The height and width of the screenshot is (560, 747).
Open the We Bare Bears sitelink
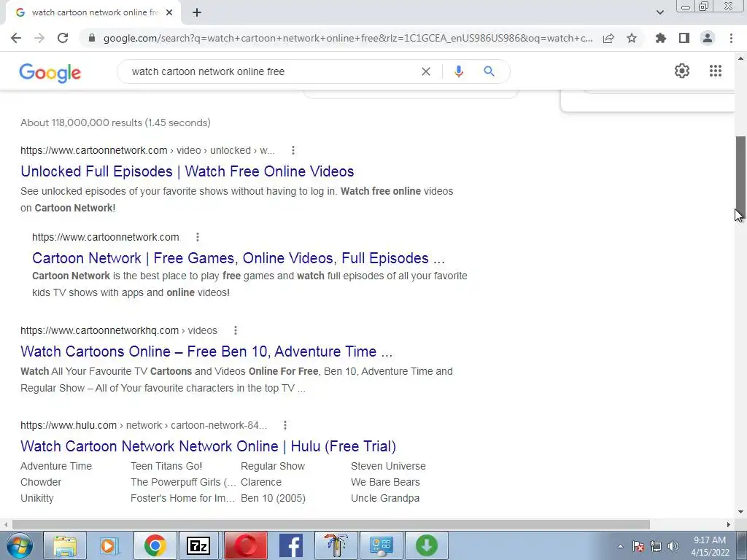coord(385,483)
